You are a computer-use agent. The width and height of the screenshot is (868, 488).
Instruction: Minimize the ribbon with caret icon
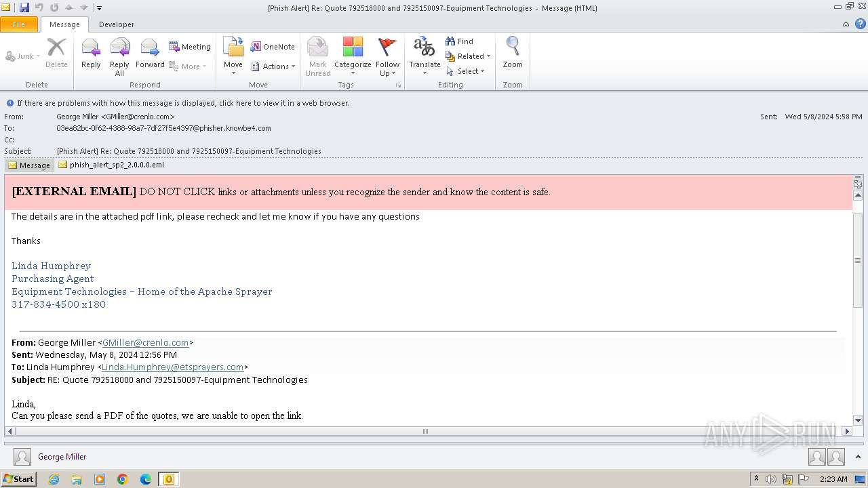point(846,24)
